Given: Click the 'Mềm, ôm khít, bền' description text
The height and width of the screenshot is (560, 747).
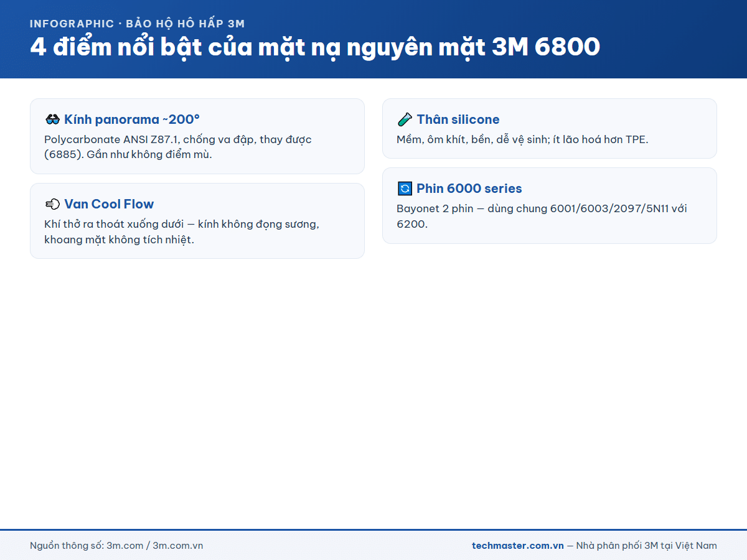Looking at the screenshot, I should click(x=522, y=139).
